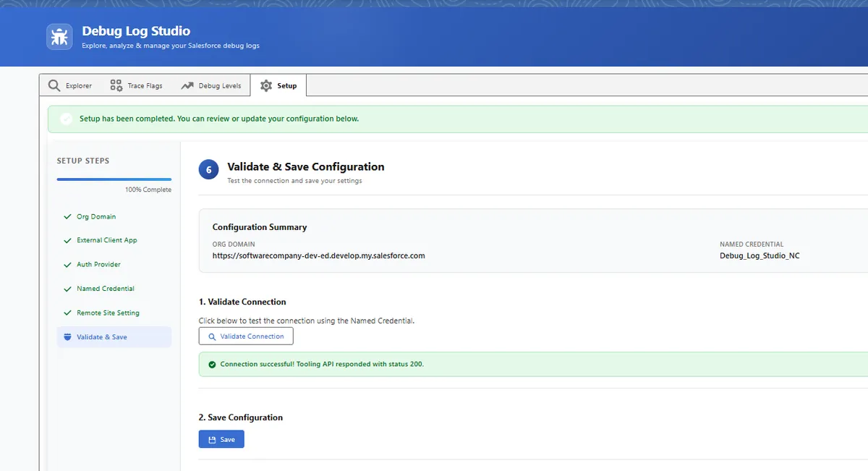The height and width of the screenshot is (471, 868).
Task: Click the connection successful green check icon
Action: pyautogui.click(x=212, y=365)
